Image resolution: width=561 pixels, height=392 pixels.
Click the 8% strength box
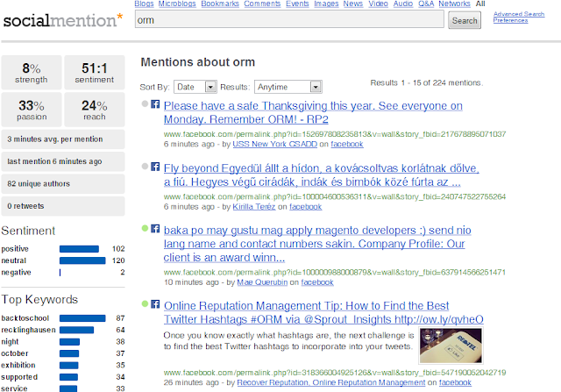tap(32, 72)
